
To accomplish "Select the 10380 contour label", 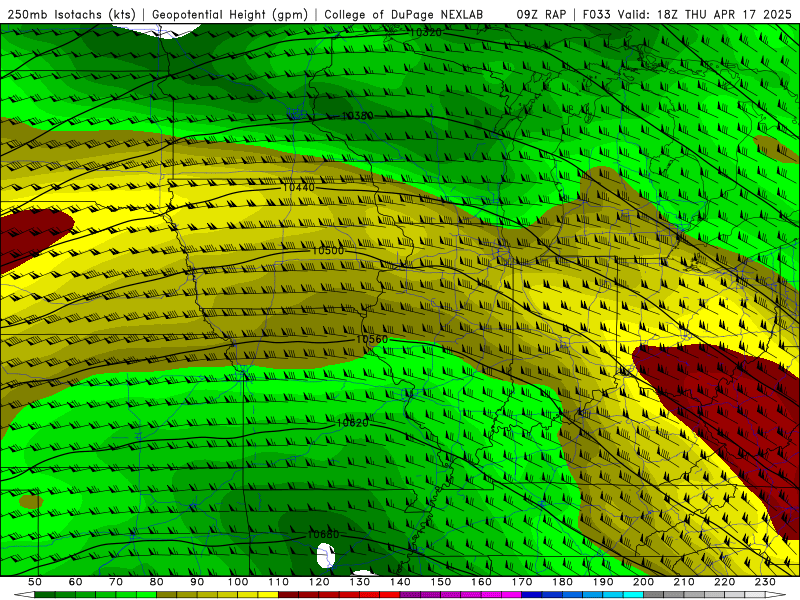I will 357,116.
